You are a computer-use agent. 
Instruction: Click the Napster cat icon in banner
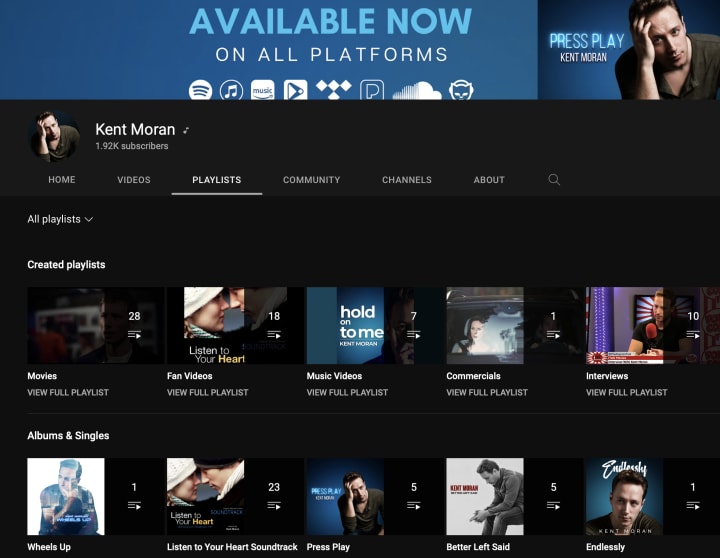[x=461, y=90]
